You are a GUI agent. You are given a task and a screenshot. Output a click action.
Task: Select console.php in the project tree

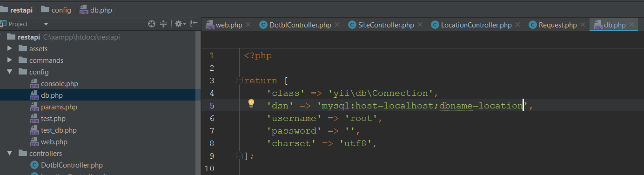pos(59,84)
